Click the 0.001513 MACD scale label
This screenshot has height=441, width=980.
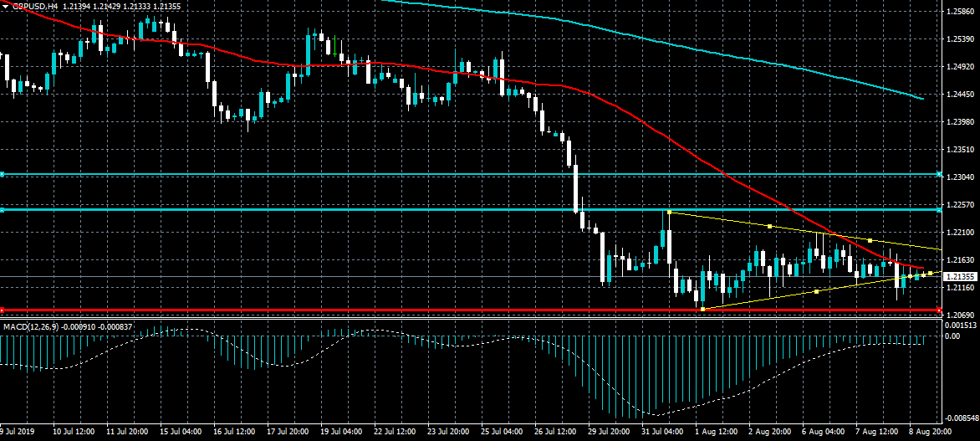(961, 326)
